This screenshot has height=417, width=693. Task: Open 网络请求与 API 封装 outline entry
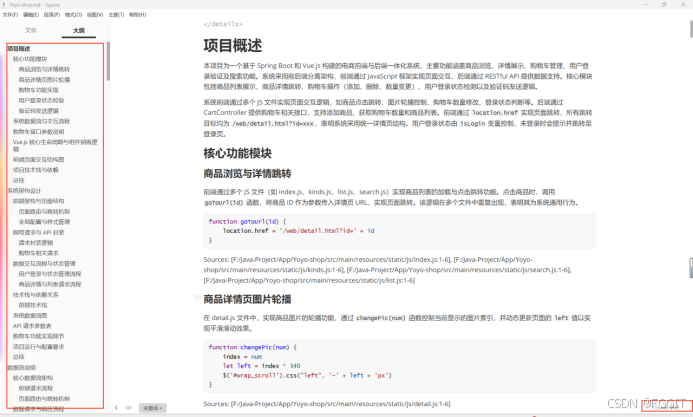tap(38, 232)
